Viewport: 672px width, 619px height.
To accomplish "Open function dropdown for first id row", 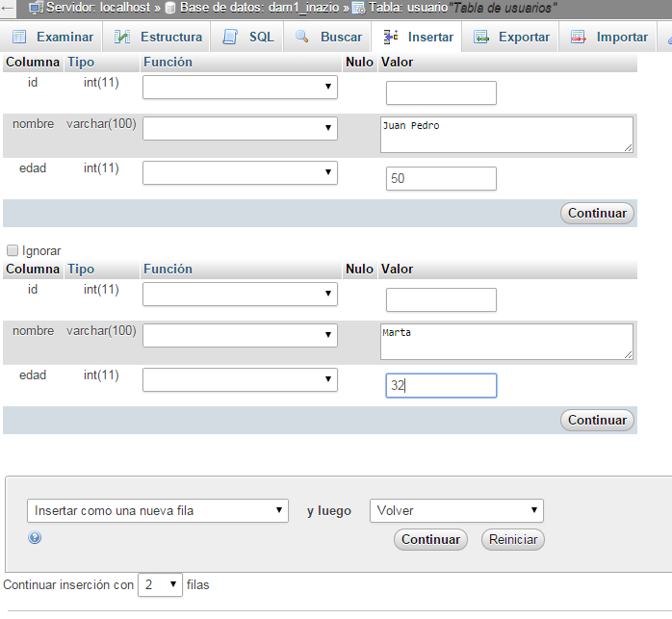I will (x=240, y=87).
